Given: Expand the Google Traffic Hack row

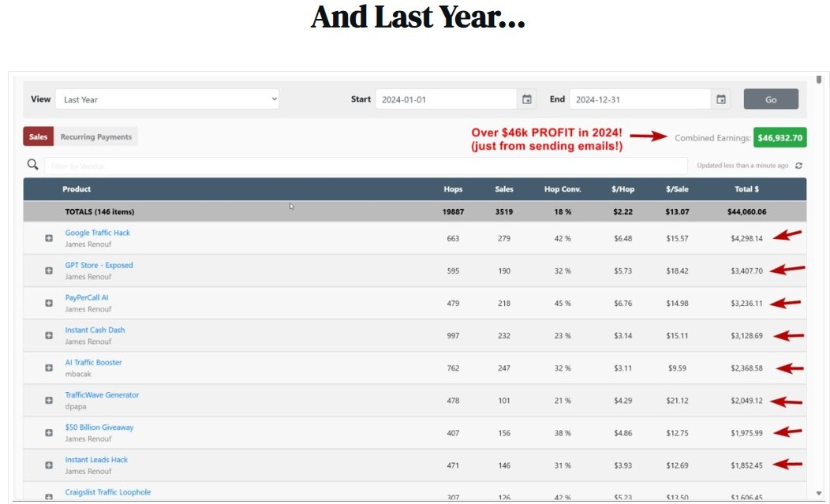Looking at the screenshot, I should pyautogui.click(x=49, y=238).
